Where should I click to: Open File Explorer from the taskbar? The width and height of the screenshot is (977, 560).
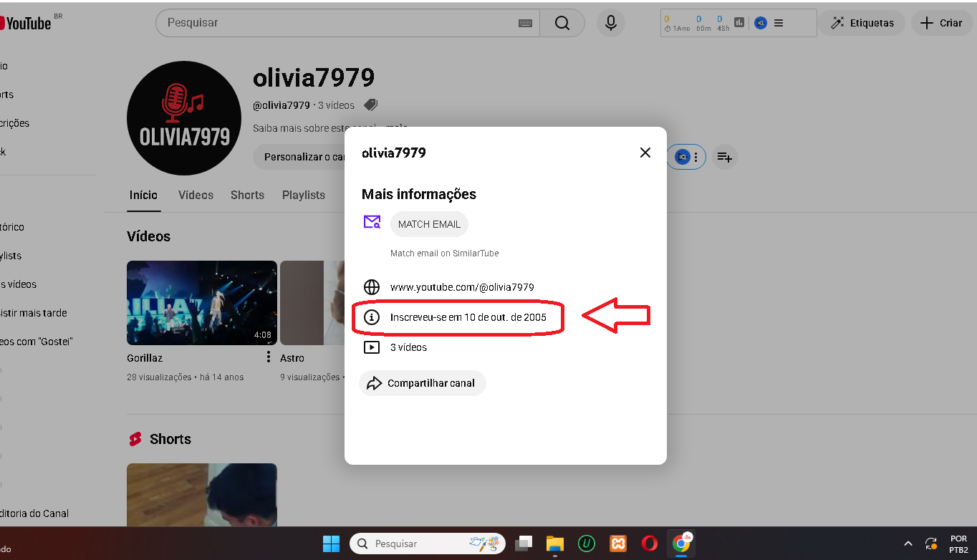click(555, 544)
